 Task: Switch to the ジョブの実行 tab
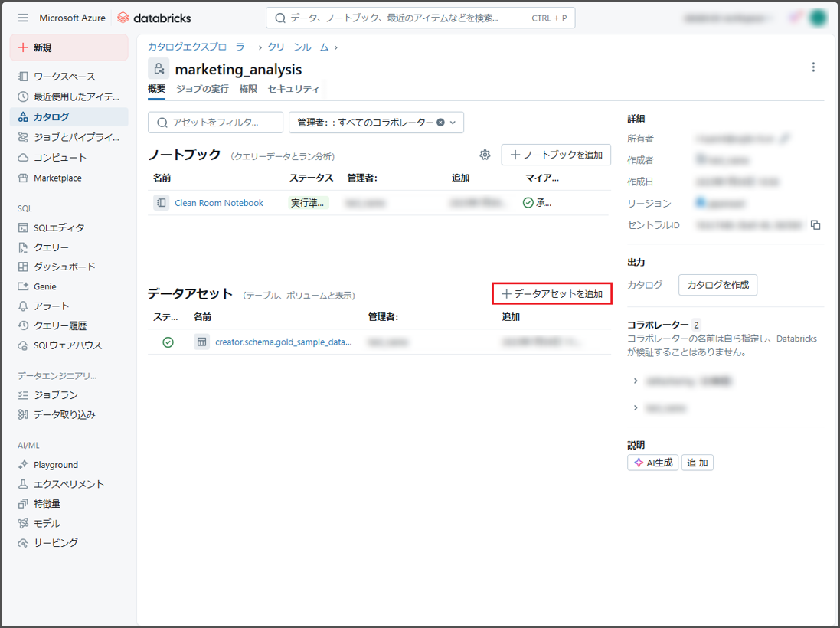[x=202, y=89]
